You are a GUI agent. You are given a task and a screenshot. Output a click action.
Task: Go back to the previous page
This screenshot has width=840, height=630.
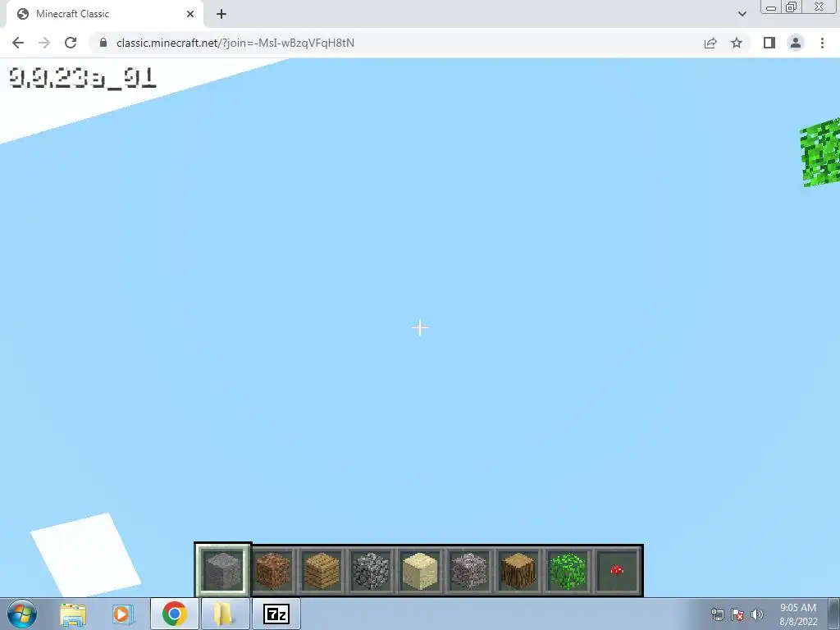click(x=18, y=43)
